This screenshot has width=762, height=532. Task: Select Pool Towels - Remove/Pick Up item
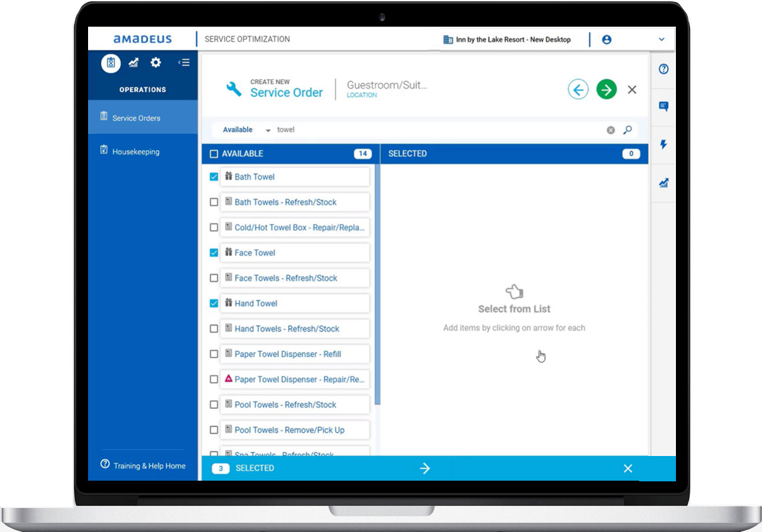(294, 429)
